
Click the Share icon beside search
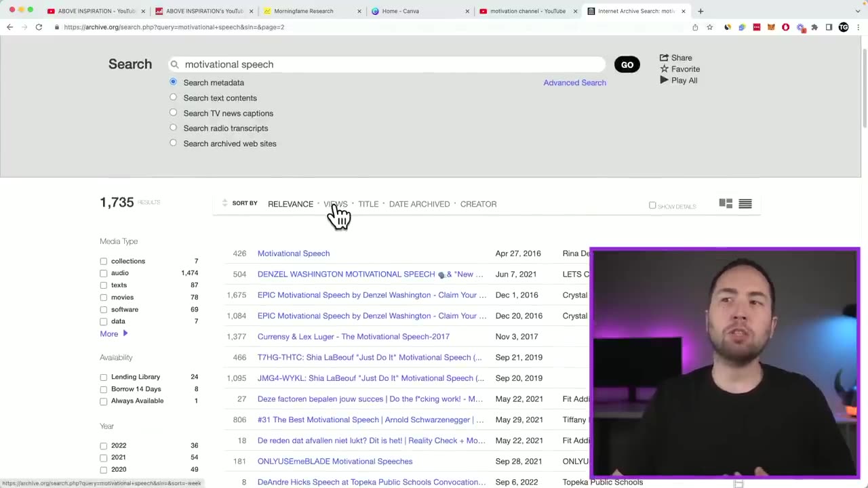[x=664, y=58]
